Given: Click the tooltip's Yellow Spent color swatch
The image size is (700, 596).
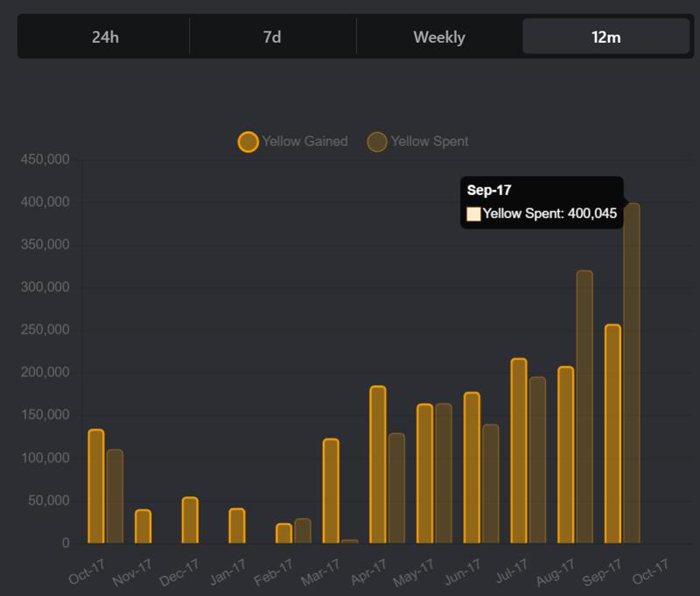Looking at the screenshot, I should coord(473,213).
